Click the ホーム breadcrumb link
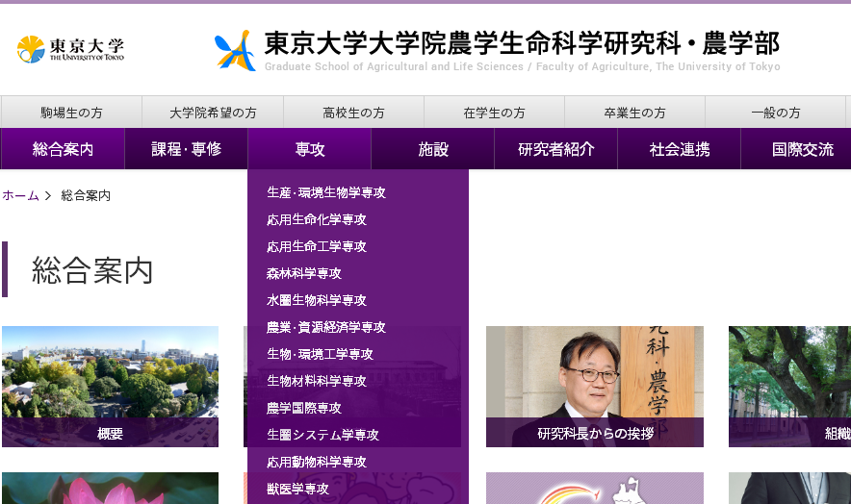The width and height of the screenshot is (851, 504). click(x=20, y=195)
